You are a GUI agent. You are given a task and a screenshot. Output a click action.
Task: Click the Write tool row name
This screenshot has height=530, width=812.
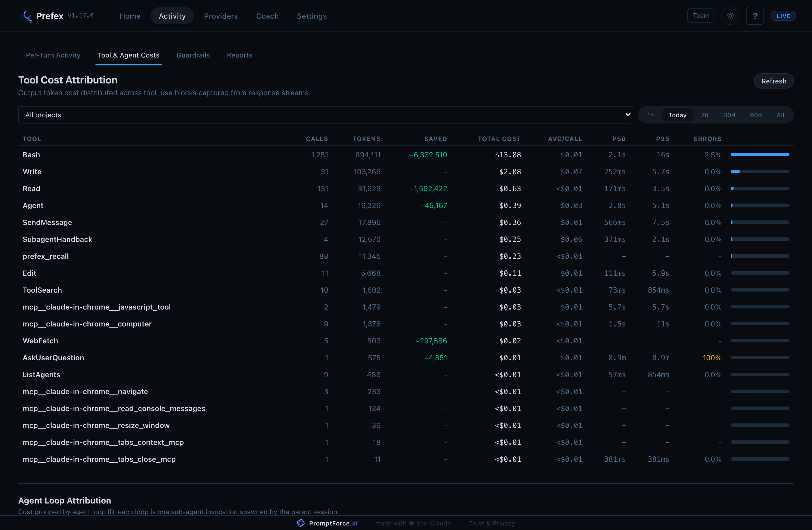coord(32,172)
